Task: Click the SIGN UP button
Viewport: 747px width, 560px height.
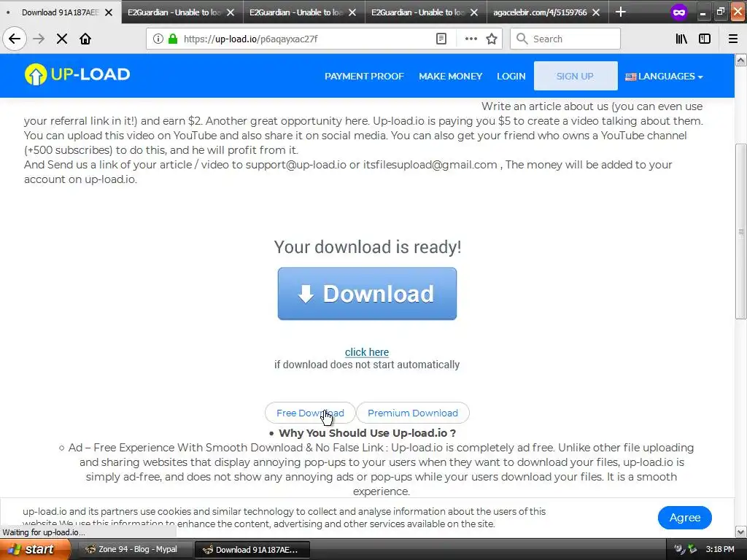Action: tap(576, 76)
